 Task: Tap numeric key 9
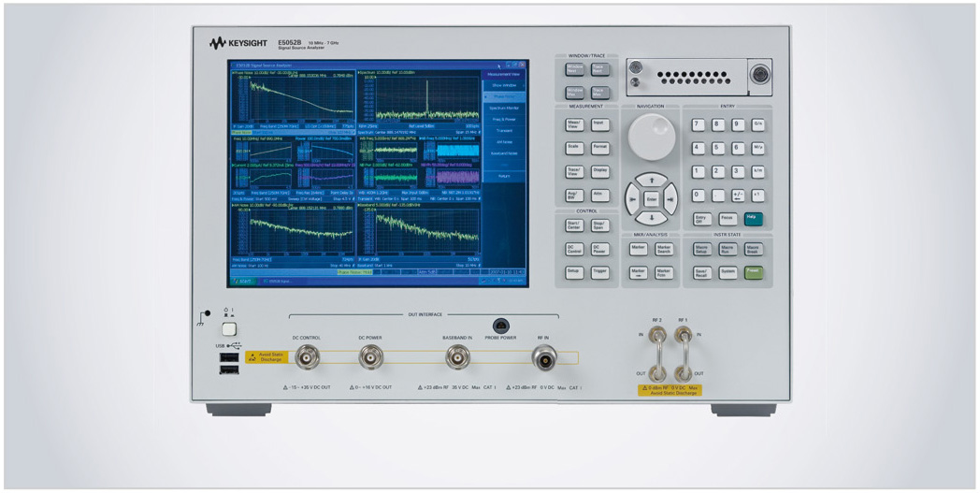pos(738,125)
